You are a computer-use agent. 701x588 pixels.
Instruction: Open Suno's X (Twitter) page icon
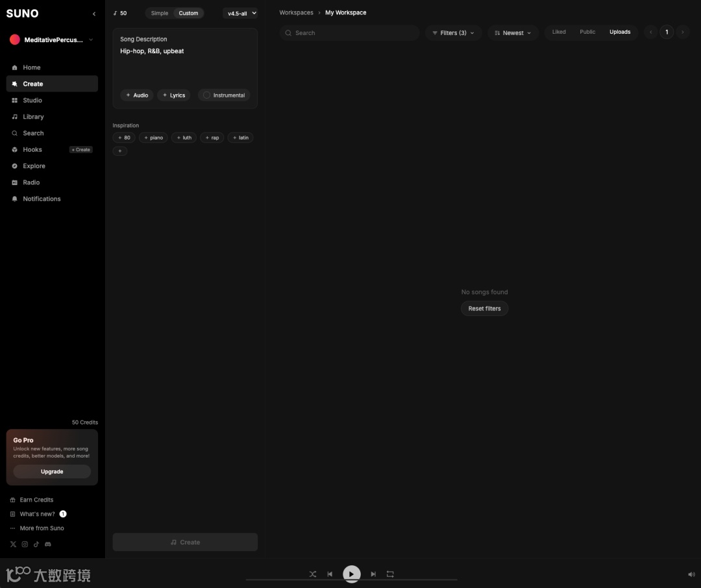13,544
